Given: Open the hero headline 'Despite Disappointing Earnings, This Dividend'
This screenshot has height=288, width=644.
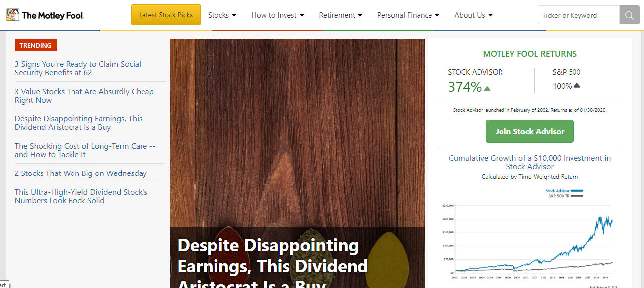Looking at the screenshot, I should click(273, 263).
